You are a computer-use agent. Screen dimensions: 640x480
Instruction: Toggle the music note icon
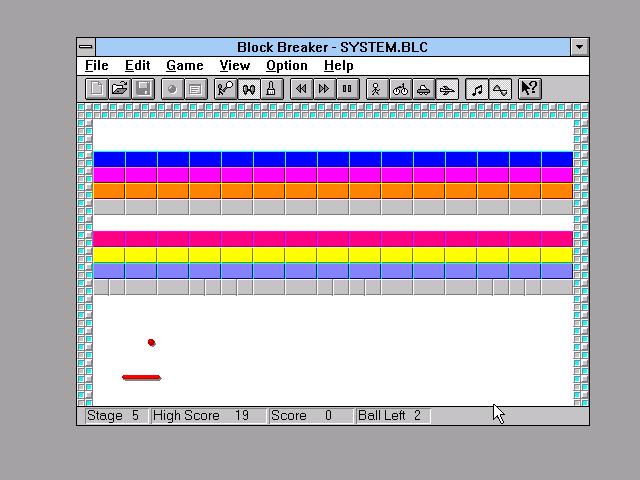tap(477, 89)
